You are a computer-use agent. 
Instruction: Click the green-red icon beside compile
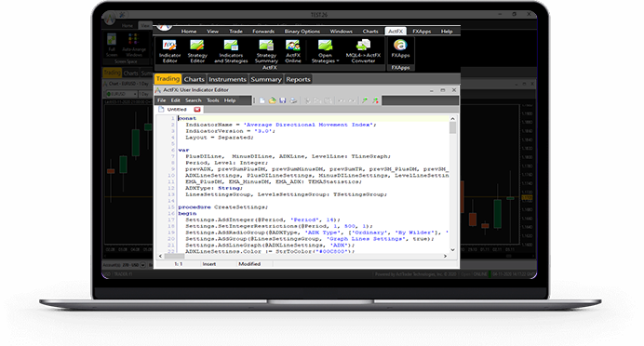point(375,100)
